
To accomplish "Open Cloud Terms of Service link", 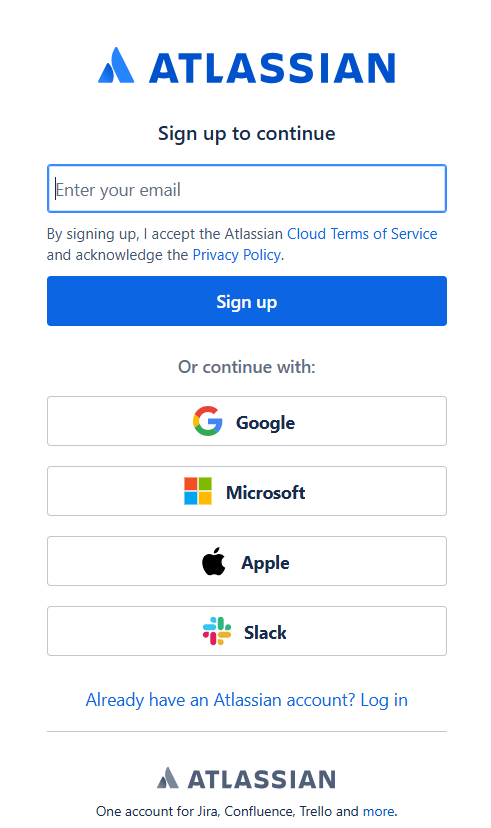I will pos(362,233).
